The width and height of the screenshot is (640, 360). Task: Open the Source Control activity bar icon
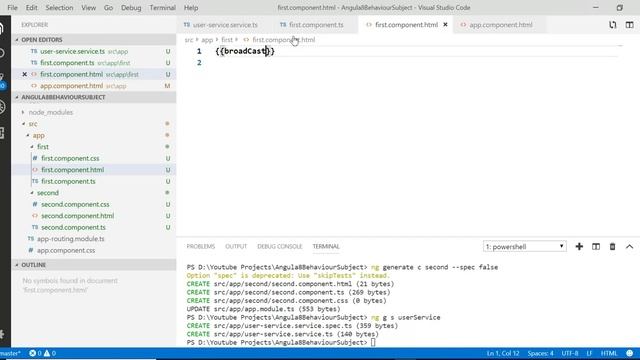click(x=2, y=80)
